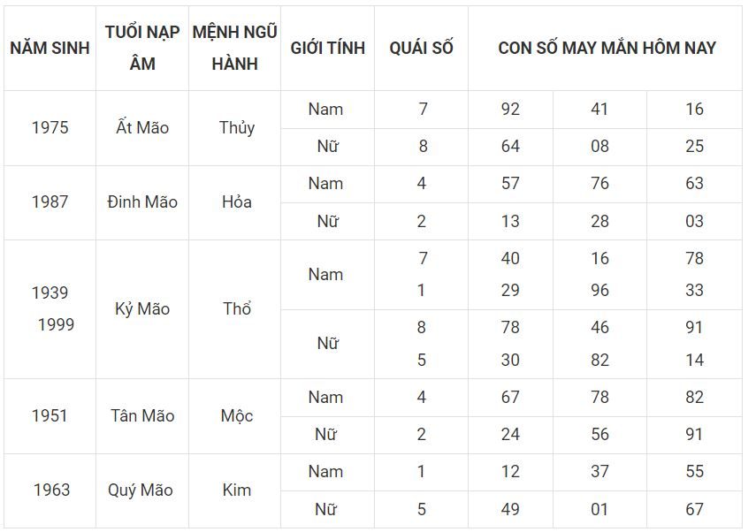756x532 pixels.
Task: Click the 1951 birth year cell
Action: pyautogui.click(x=50, y=416)
